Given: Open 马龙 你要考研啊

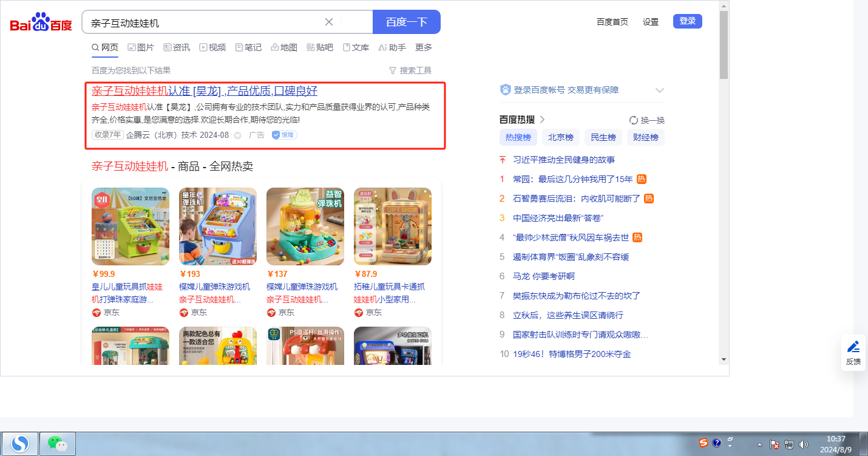Looking at the screenshot, I should tap(544, 276).
